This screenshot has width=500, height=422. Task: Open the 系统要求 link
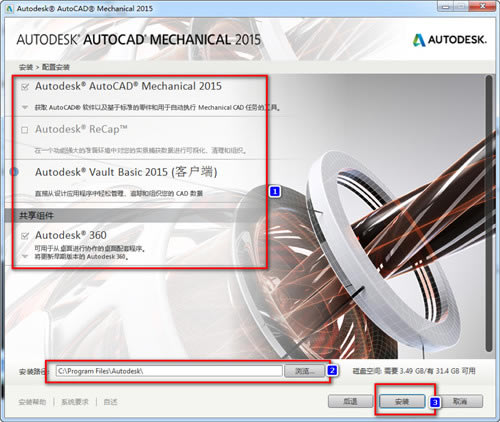tap(75, 402)
